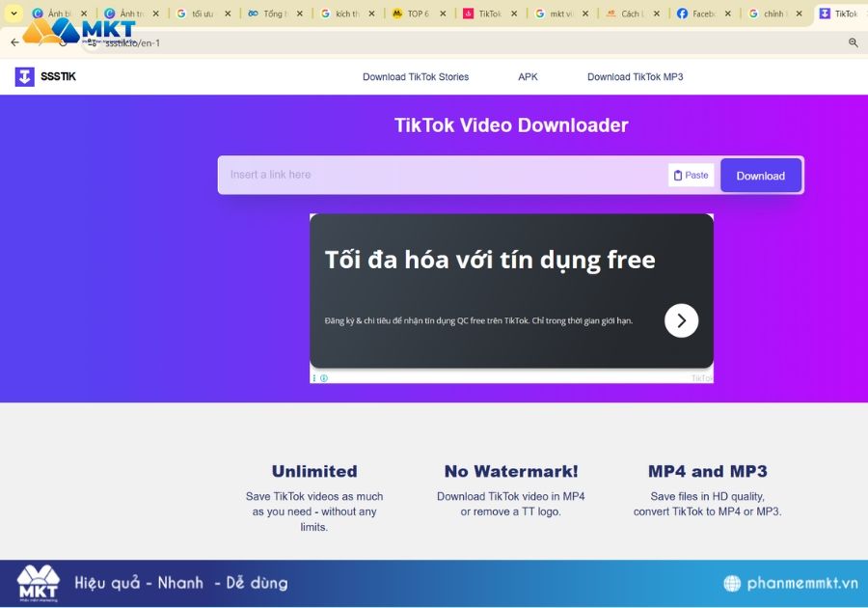Click the Paste clipboard icon

pos(678,175)
